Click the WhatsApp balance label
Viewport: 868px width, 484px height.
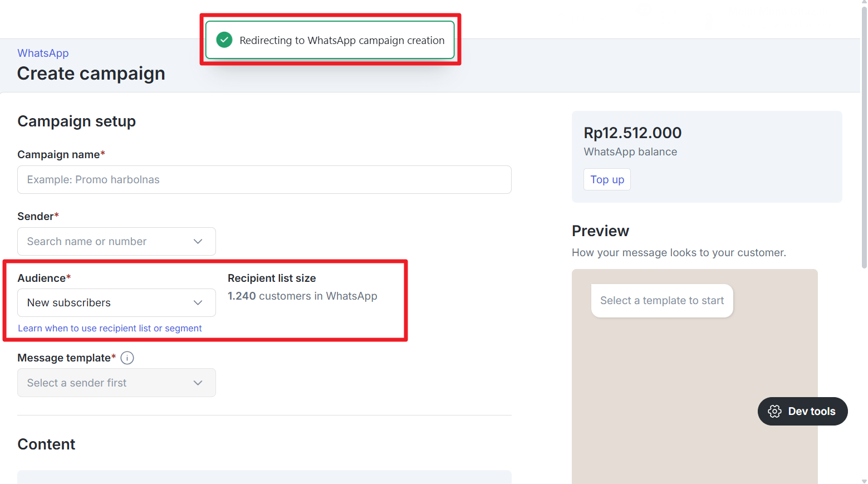point(630,152)
